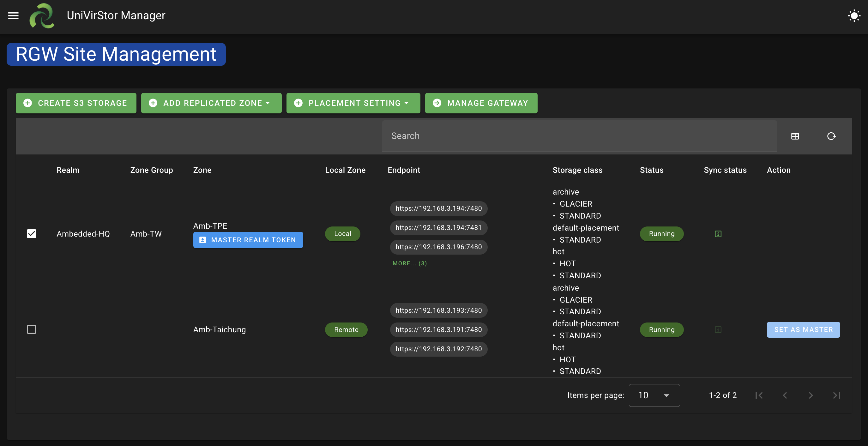
Task: Expand MORE... (3) endpoints list
Action: click(409, 263)
